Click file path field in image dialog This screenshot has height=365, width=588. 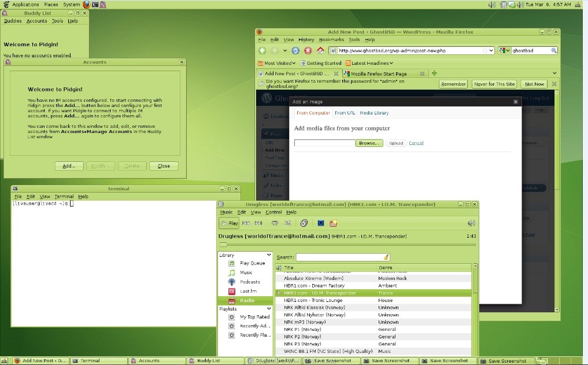[x=325, y=143]
